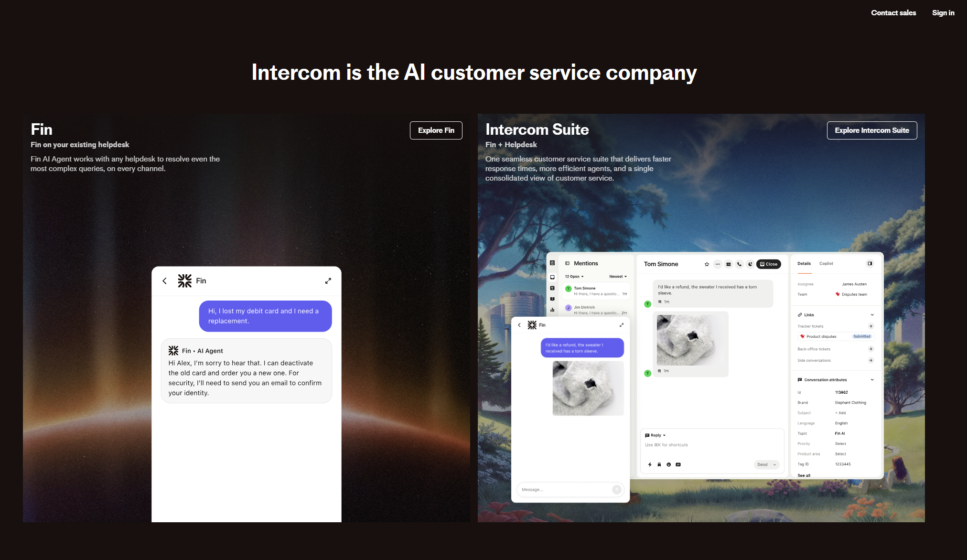
Task: Click the snooze moon icon in conversation header
Action: (750, 264)
